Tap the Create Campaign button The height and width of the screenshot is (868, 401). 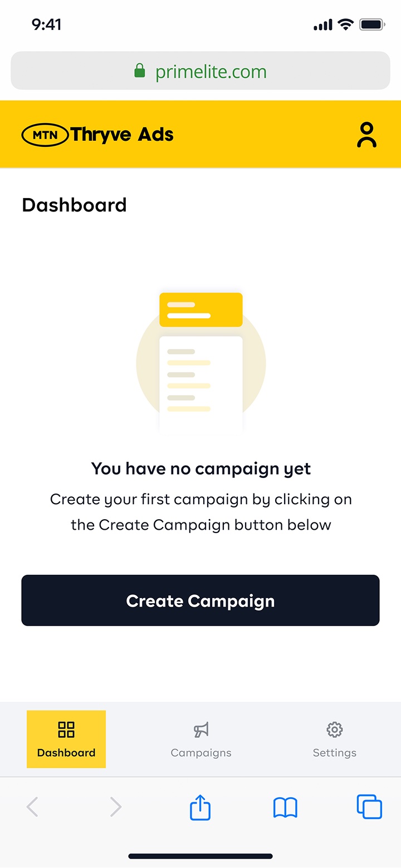click(200, 600)
